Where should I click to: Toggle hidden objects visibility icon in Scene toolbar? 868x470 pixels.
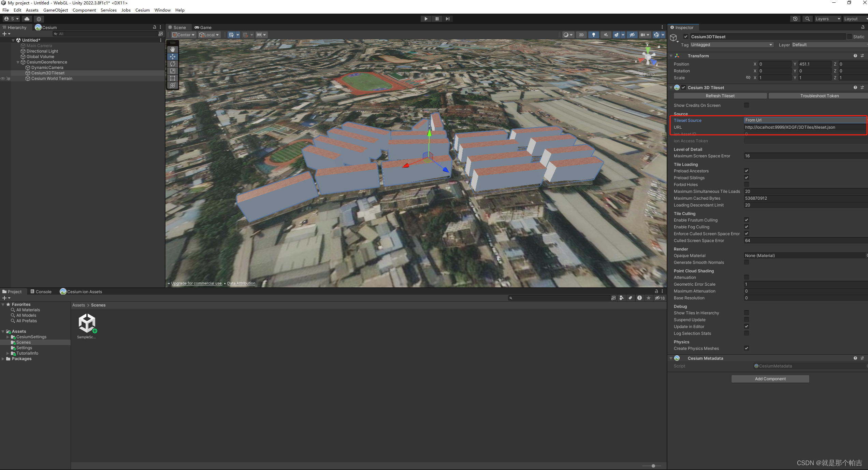pyautogui.click(x=632, y=35)
